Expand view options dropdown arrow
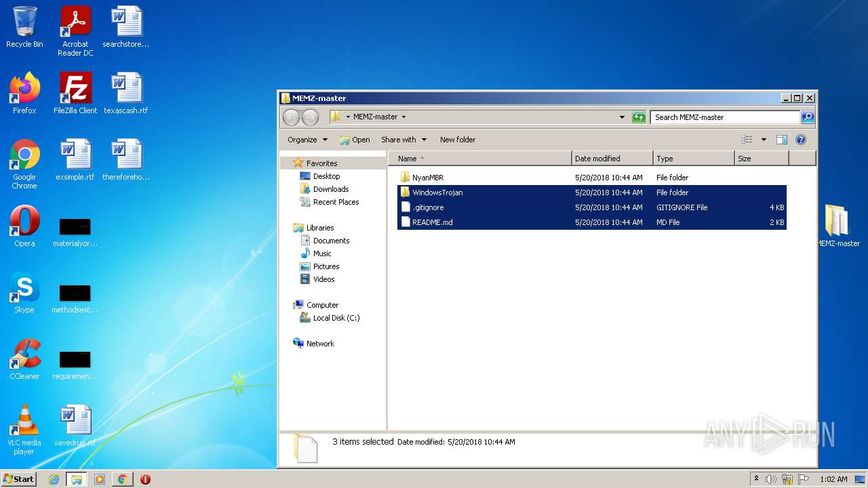The height and width of the screenshot is (488, 868). coord(764,140)
